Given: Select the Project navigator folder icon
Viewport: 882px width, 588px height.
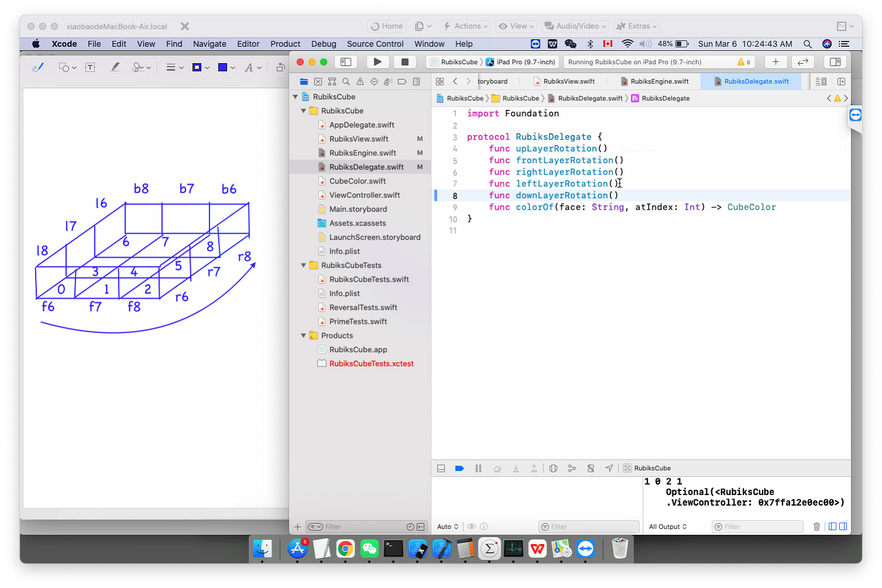Looking at the screenshot, I should click(x=304, y=82).
